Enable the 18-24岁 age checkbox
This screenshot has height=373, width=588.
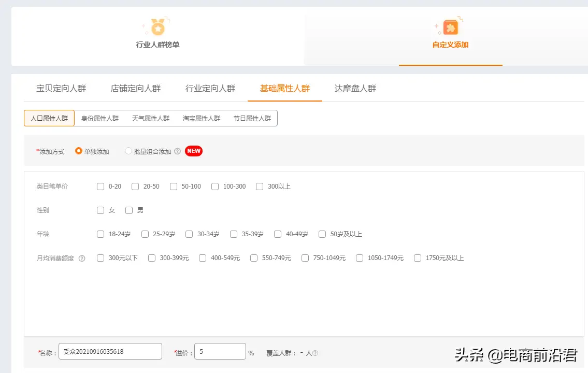[x=101, y=234]
